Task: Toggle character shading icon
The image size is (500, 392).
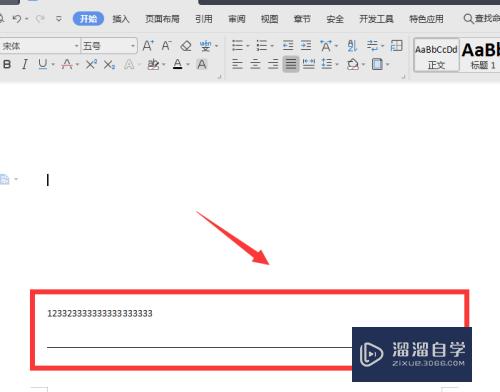Action: (x=202, y=64)
